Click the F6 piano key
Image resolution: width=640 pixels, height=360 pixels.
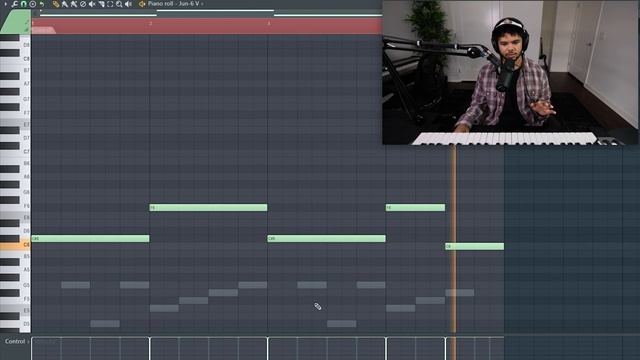click(15, 206)
